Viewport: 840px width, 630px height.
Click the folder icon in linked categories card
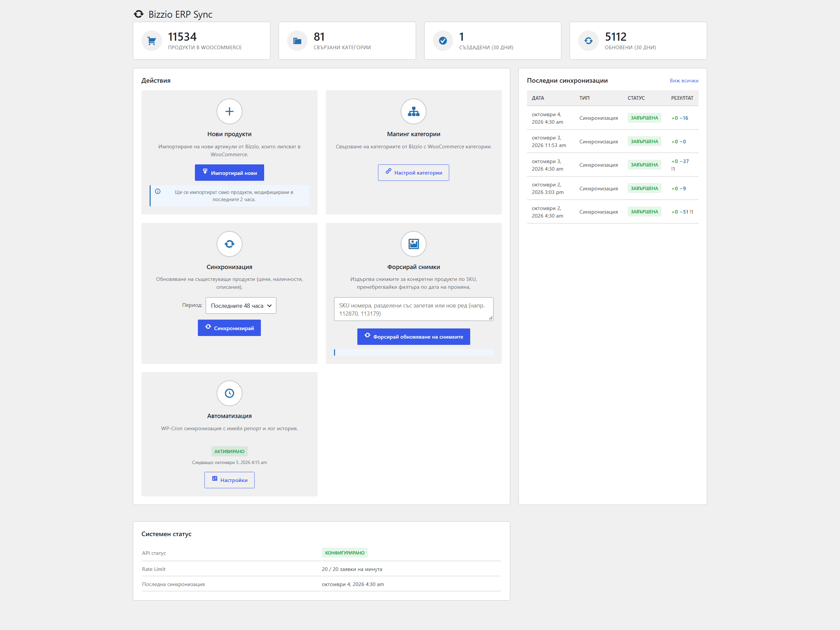(x=297, y=41)
